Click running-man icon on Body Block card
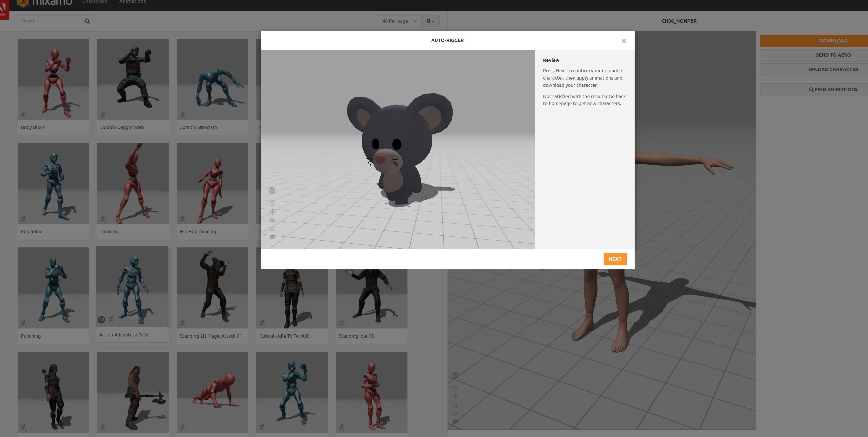 pyautogui.click(x=23, y=115)
